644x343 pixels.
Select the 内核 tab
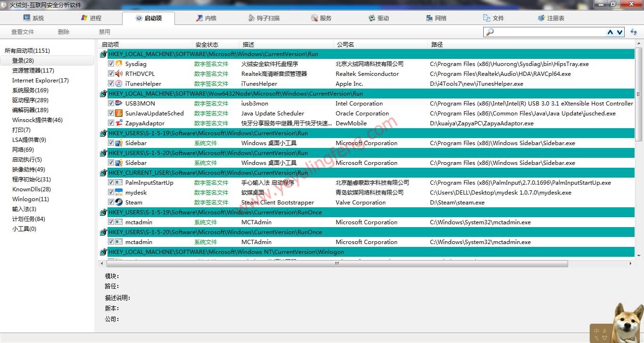coord(206,18)
